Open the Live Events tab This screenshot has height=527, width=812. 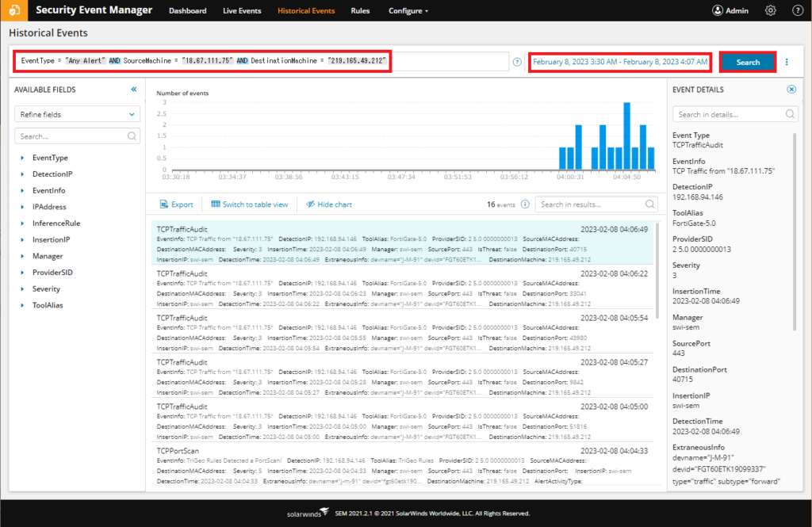click(x=242, y=11)
